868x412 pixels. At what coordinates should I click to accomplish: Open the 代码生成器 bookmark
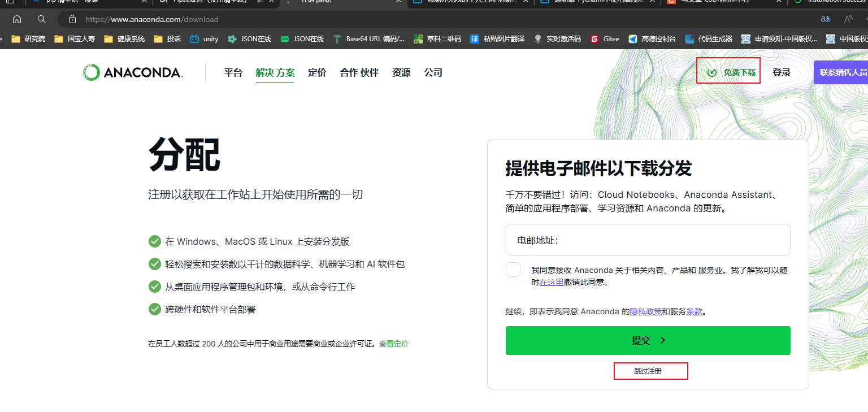(709, 39)
